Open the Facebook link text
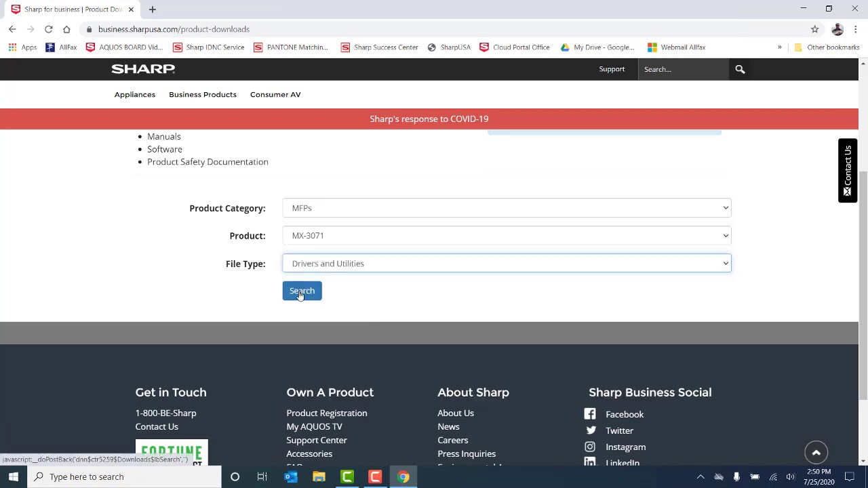Screen dimensions: 868x488 pyautogui.click(x=625, y=414)
